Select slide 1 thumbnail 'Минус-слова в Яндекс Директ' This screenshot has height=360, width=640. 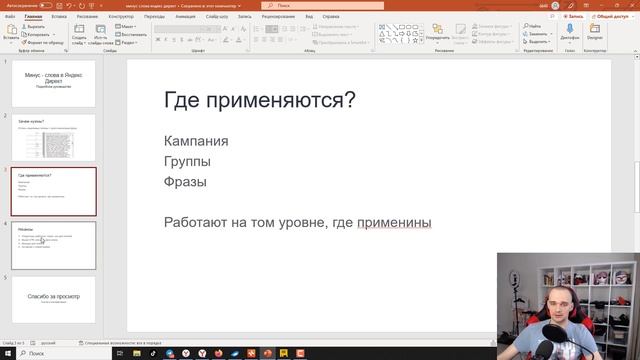53,84
